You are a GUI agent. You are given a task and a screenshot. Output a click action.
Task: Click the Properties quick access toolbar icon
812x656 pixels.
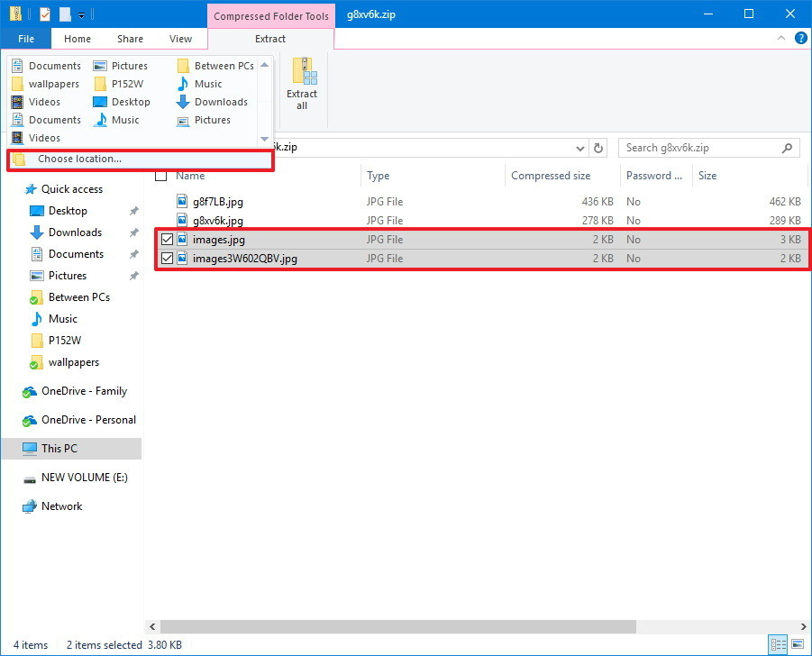pyautogui.click(x=45, y=14)
